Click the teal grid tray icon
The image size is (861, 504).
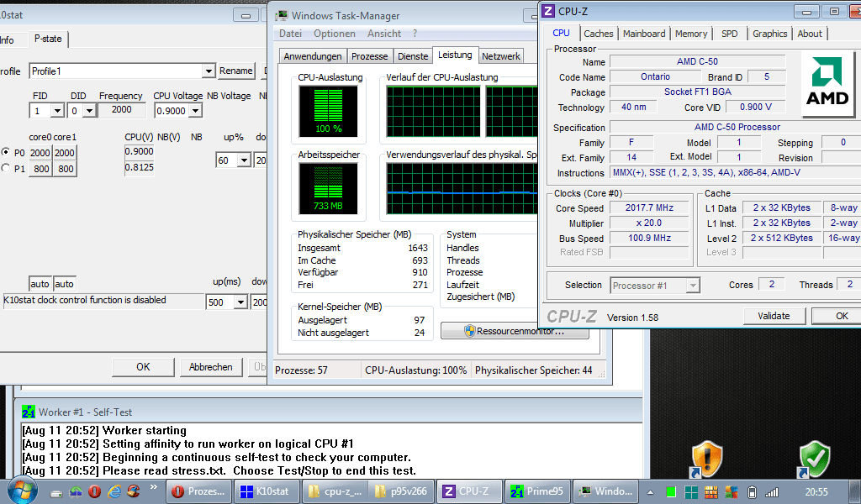pyautogui.click(x=691, y=492)
